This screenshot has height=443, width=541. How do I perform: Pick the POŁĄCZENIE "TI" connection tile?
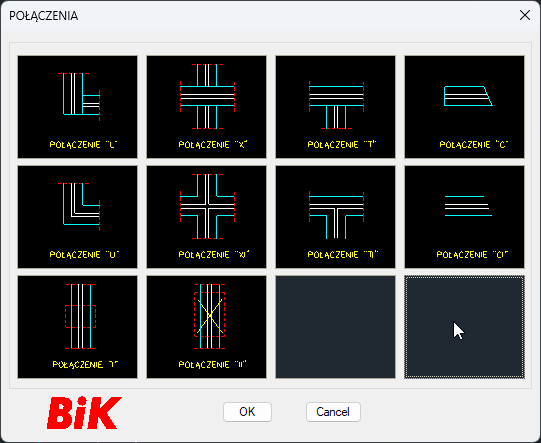coord(335,217)
